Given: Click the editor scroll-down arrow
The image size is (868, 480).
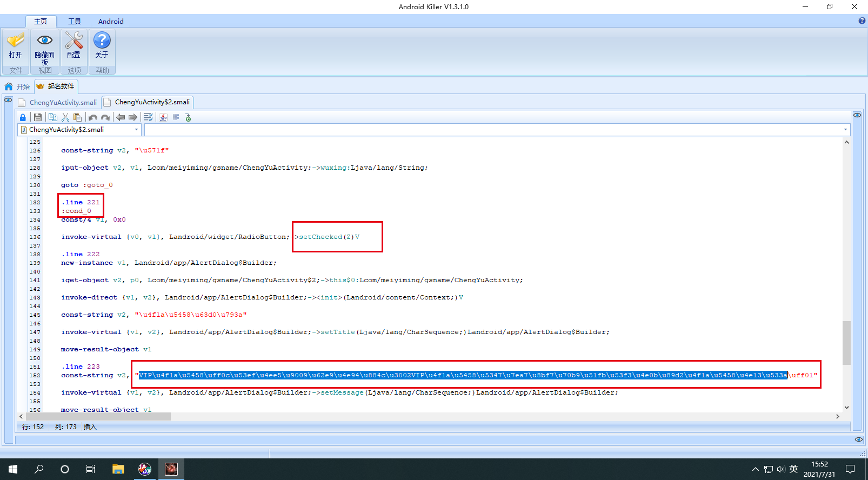Looking at the screenshot, I should point(846,408).
